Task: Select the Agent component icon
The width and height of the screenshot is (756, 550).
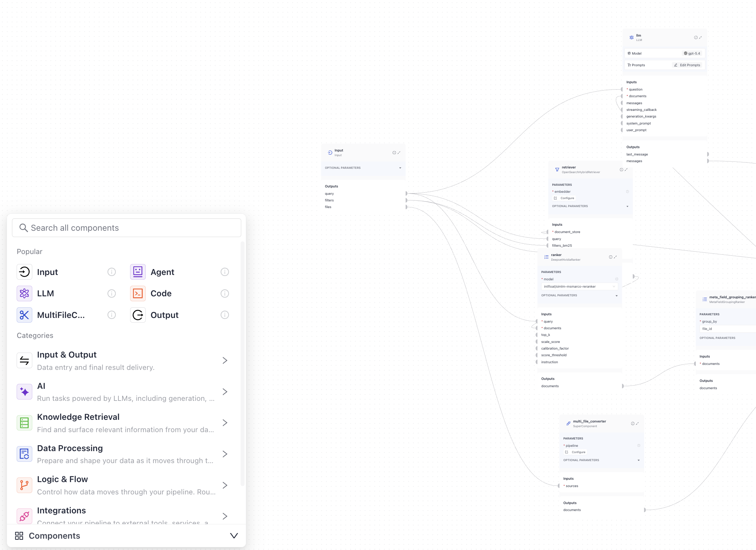Action: coord(138,272)
